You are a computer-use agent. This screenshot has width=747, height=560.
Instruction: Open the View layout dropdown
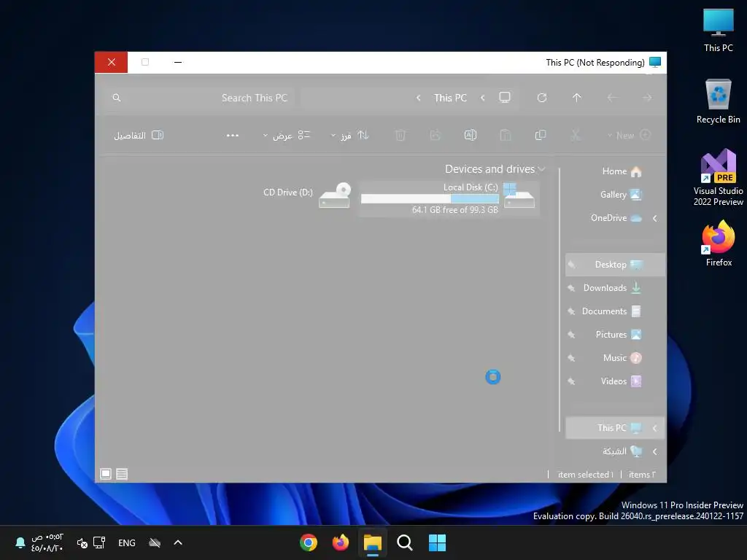(287, 135)
